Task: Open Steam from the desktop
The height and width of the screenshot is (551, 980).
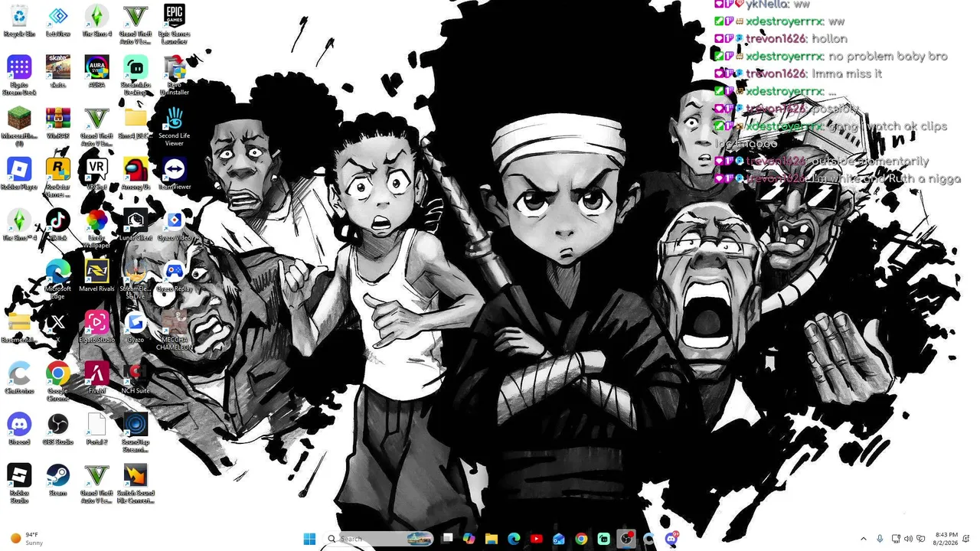Action: pos(58,480)
